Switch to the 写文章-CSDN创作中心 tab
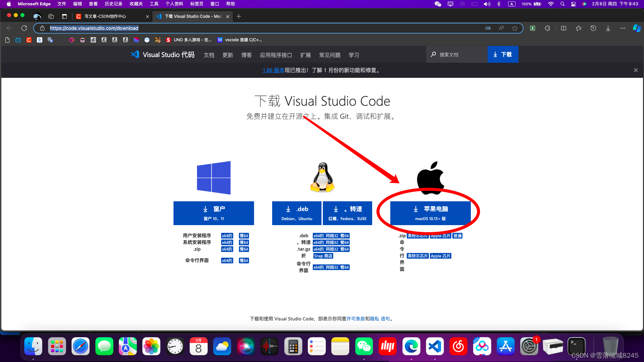644x362 pixels. pos(112,16)
